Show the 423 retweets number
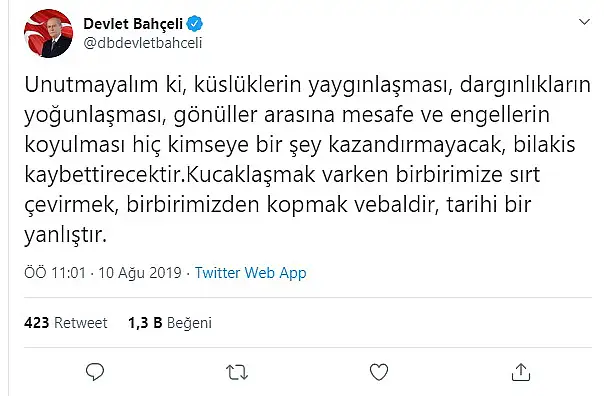The width and height of the screenshot is (604, 396). [37, 323]
